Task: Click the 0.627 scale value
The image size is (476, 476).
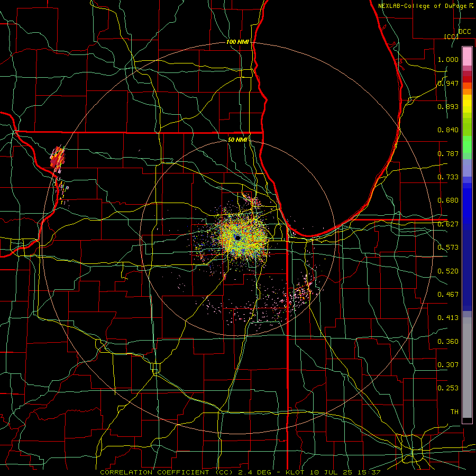Action: point(448,224)
